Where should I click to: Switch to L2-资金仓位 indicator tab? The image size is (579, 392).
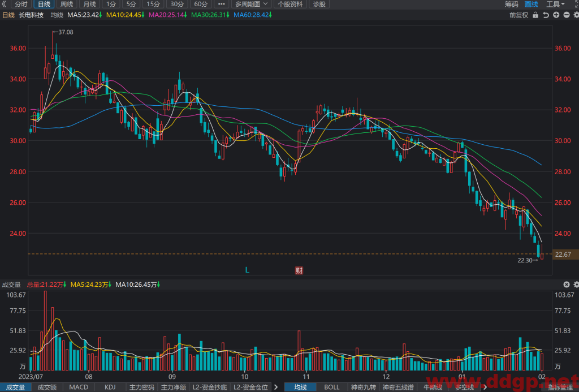click(250, 387)
